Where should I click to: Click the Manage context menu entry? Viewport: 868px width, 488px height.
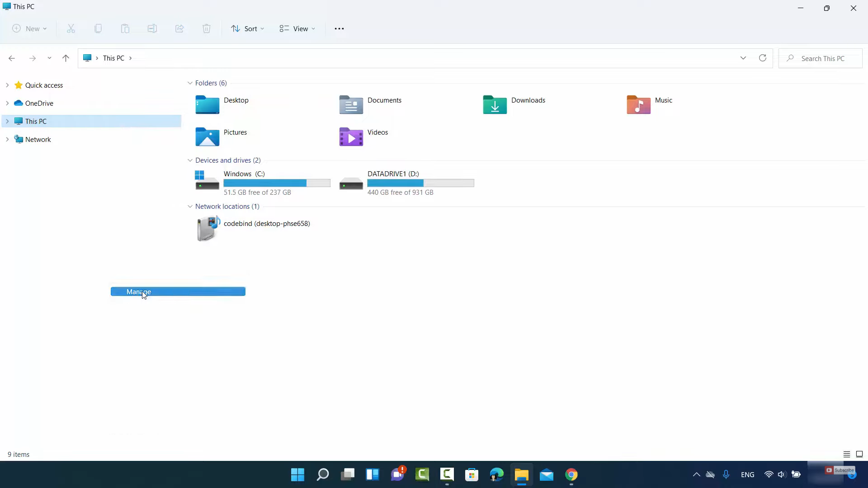click(178, 291)
